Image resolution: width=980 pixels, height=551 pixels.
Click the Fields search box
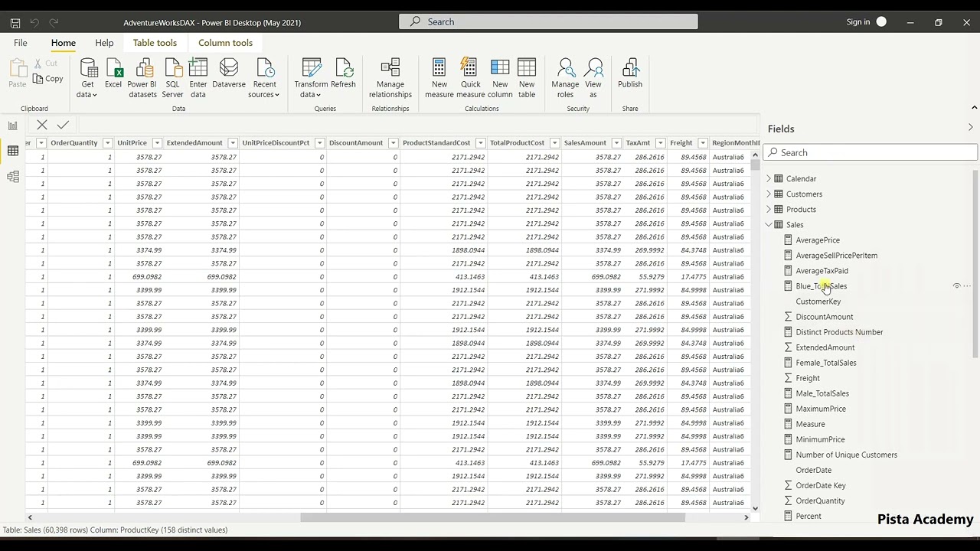point(871,152)
